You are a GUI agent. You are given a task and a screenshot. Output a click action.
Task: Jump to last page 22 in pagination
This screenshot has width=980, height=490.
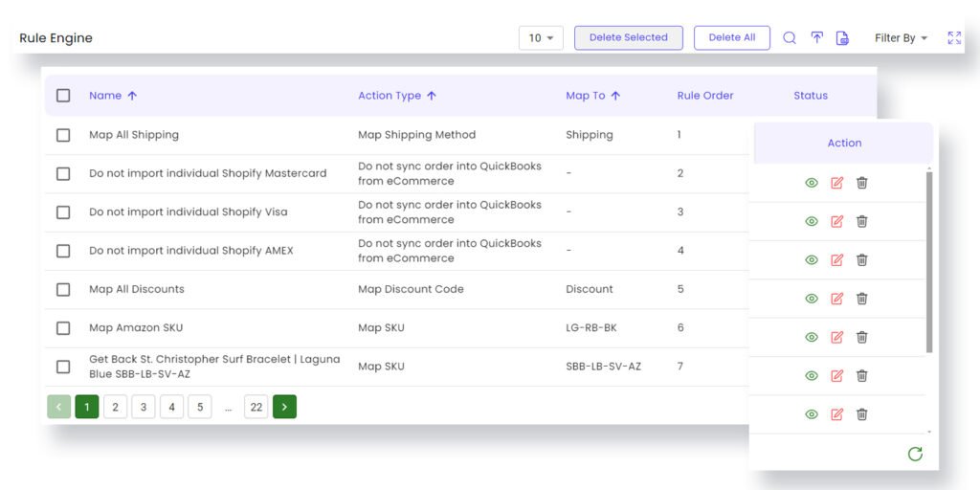pyautogui.click(x=256, y=407)
